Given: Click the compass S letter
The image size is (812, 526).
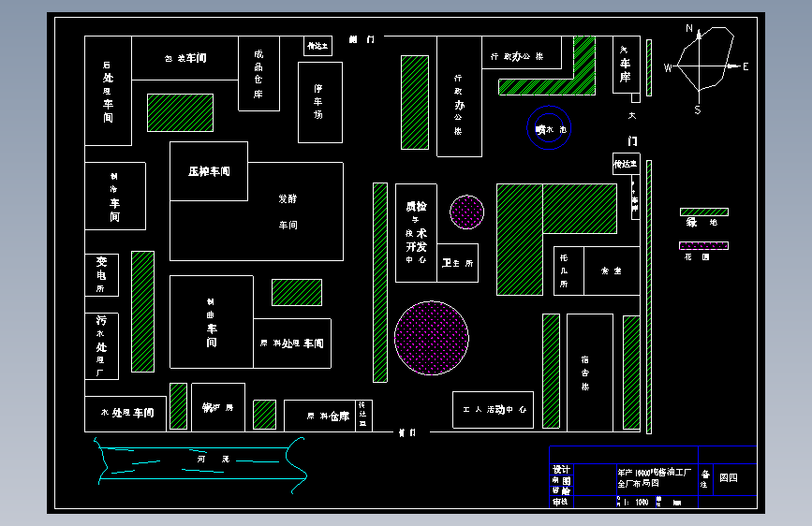Looking at the screenshot, I should point(698,110).
